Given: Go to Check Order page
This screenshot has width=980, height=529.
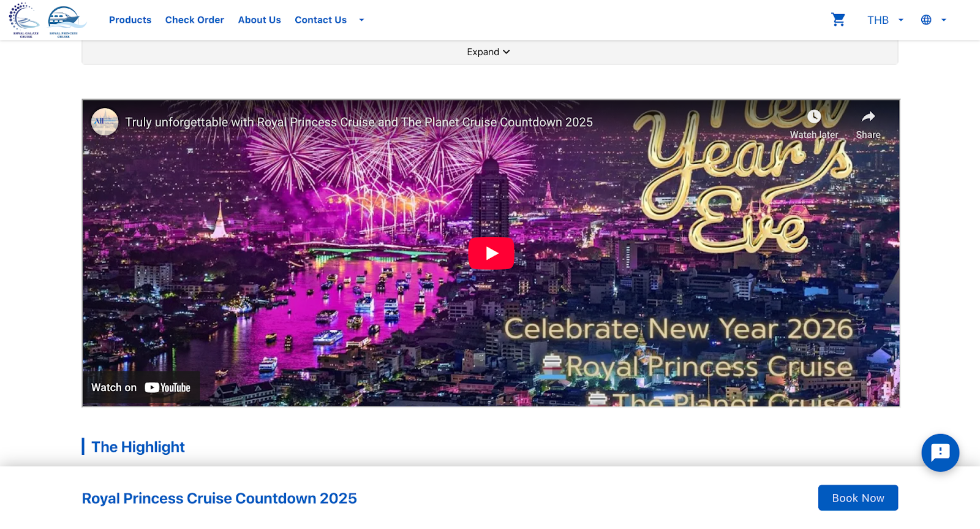Looking at the screenshot, I should click(x=194, y=20).
